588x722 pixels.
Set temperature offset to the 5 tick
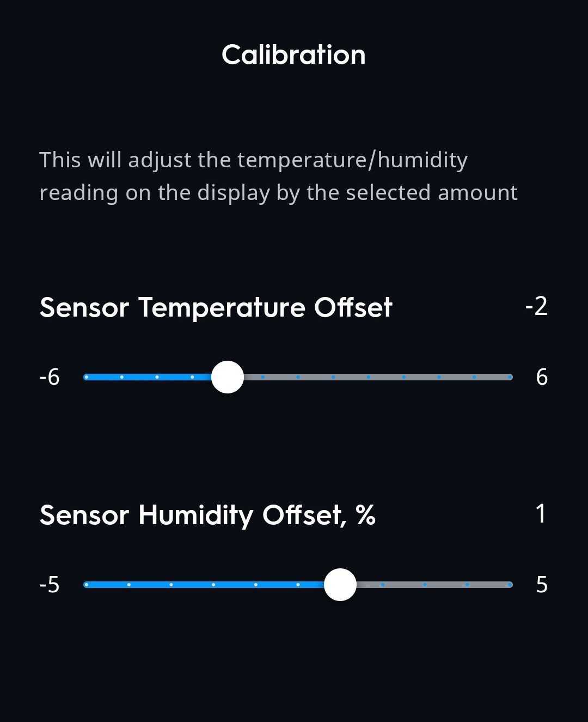[x=474, y=377]
